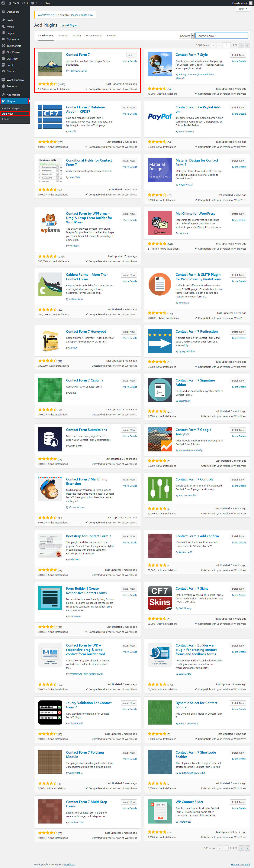254x868 pixels.
Task: Click the CF7 Skins plugin thumbnail
Action: point(160,598)
